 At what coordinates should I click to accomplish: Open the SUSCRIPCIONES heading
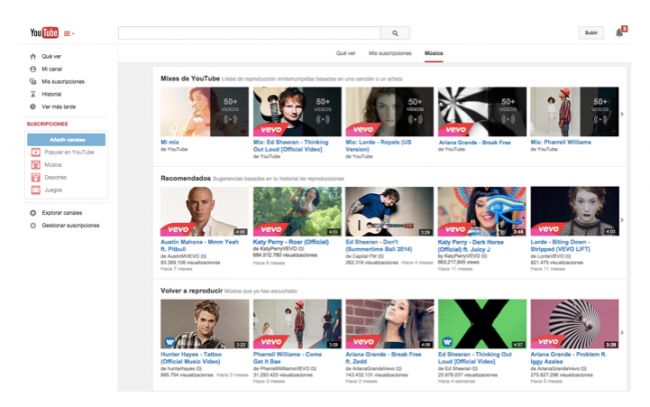(x=47, y=124)
